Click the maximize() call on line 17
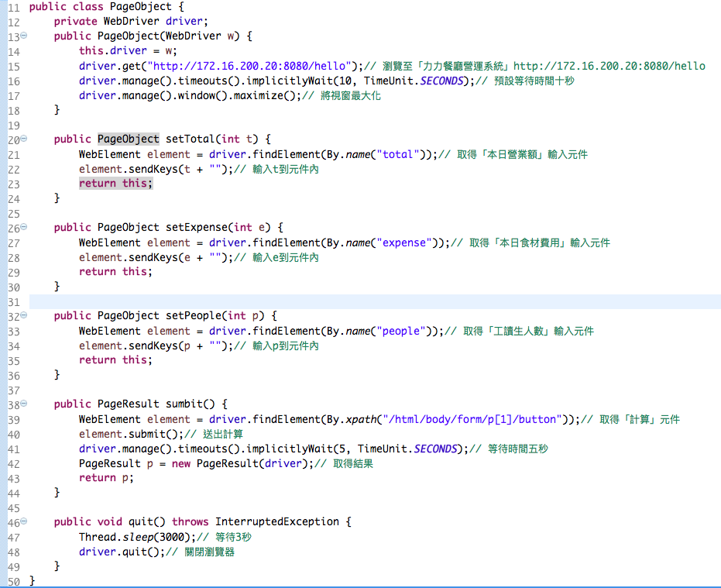Image resolution: width=721 pixels, height=588 pixels. (259, 95)
